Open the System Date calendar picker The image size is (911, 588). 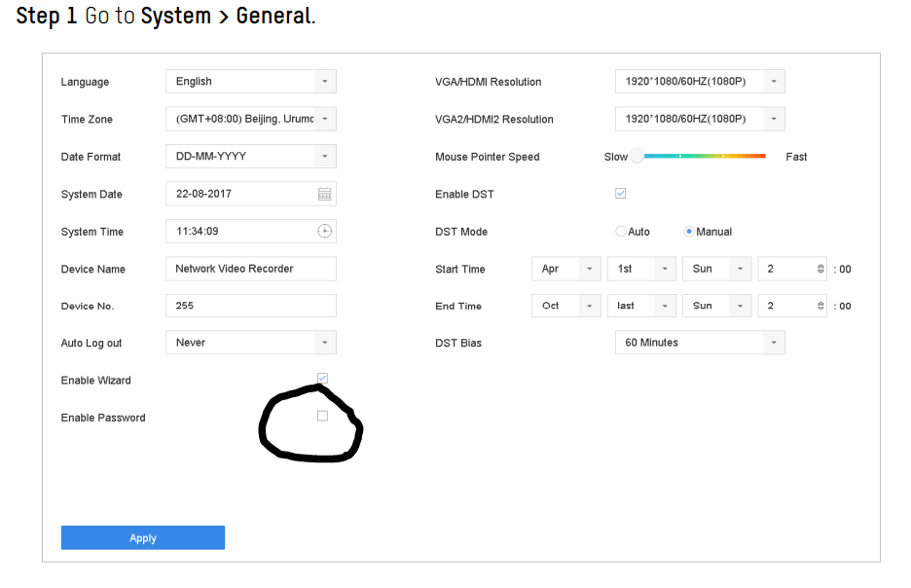(x=325, y=194)
